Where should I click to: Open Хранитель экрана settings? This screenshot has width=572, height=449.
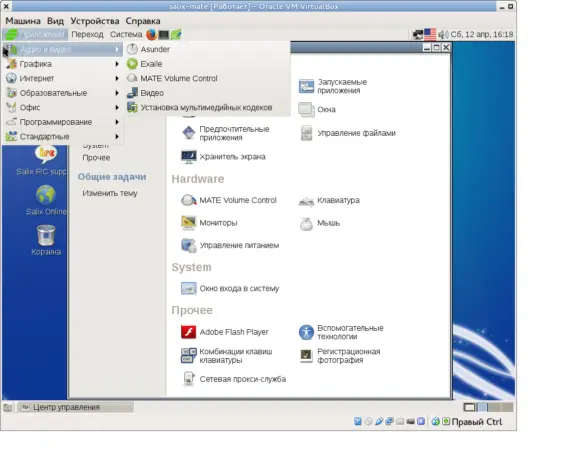(x=223, y=157)
